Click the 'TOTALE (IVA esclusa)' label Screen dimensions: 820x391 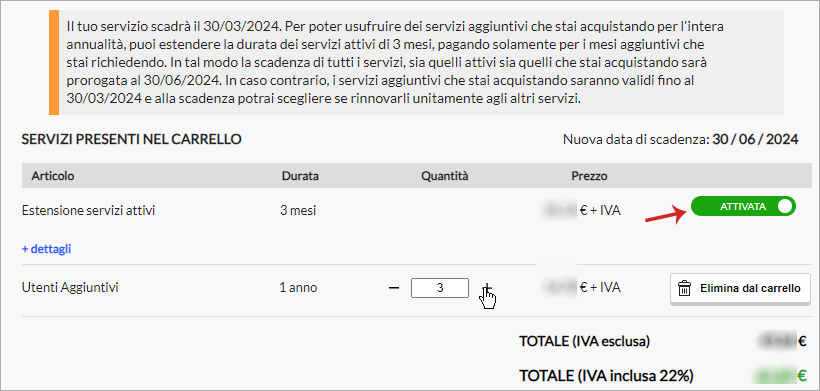pyautogui.click(x=585, y=342)
